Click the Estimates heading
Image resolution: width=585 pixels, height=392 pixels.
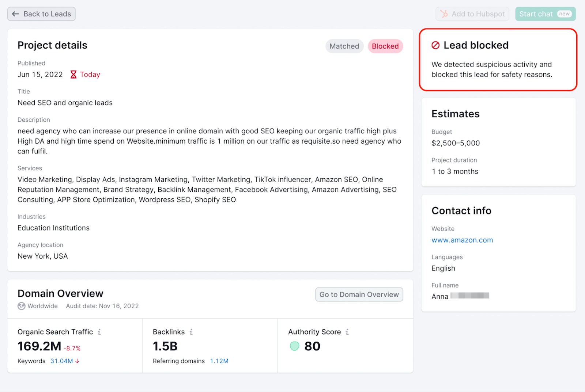click(x=456, y=114)
